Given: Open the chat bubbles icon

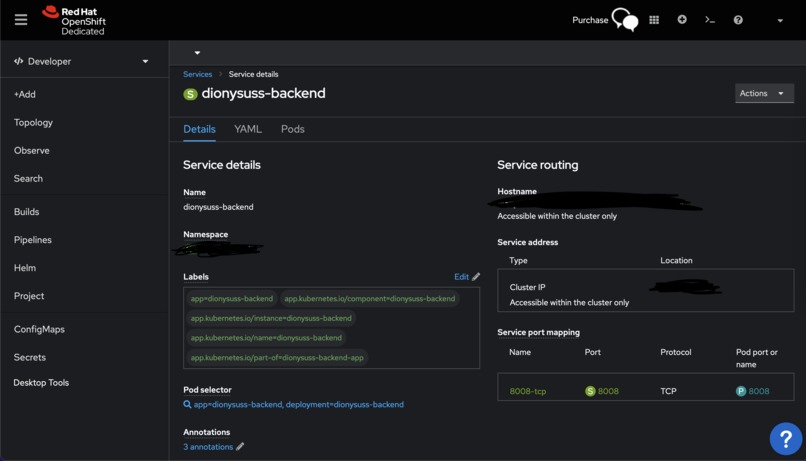Looking at the screenshot, I should click(625, 20).
